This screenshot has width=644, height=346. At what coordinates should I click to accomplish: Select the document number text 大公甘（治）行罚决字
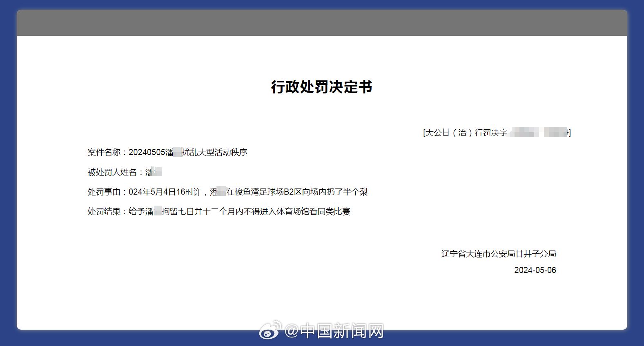[x=466, y=133]
